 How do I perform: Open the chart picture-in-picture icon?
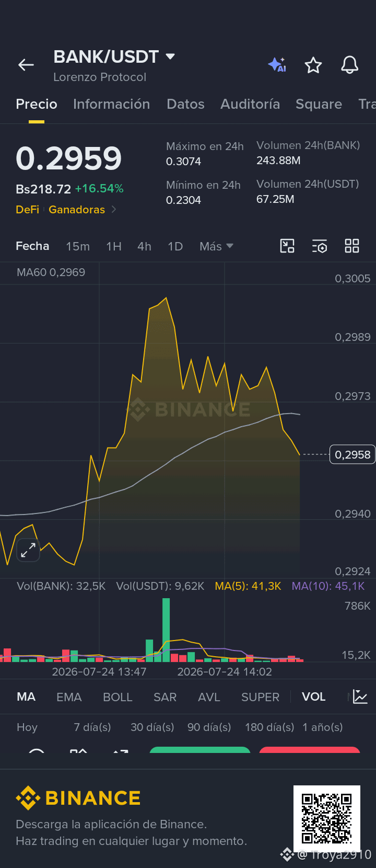pos(287,246)
